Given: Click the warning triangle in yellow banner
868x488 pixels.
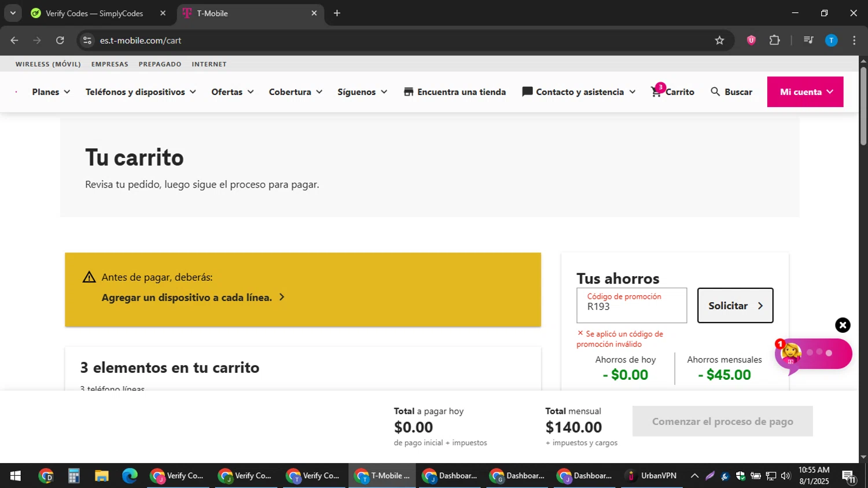Looking at the screenshot, I should pos(89,277).
